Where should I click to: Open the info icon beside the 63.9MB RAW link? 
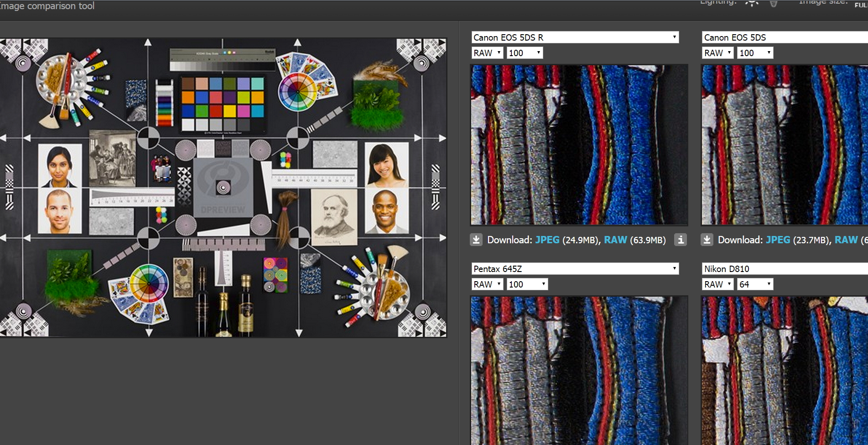tap(681, 240)
